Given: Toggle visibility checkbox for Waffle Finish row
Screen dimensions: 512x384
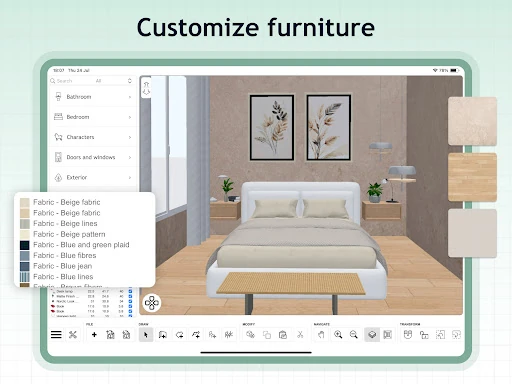Looking at the screenshot, I should (x=130, y=296).
